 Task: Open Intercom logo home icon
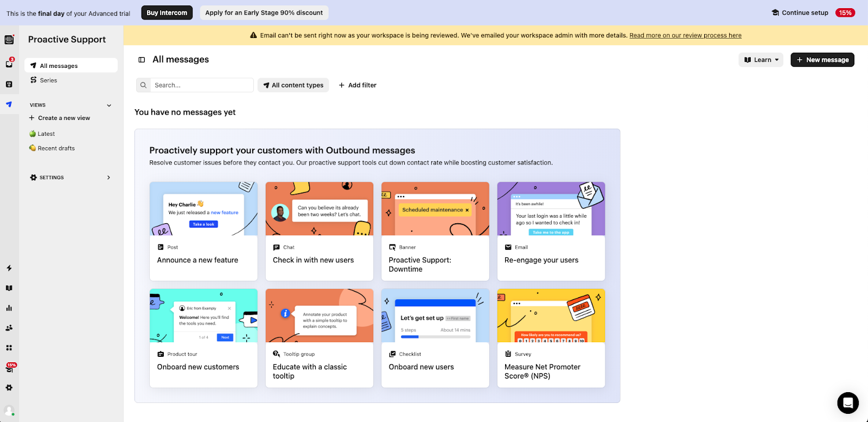pyautogui.click(x=9, y=40)
